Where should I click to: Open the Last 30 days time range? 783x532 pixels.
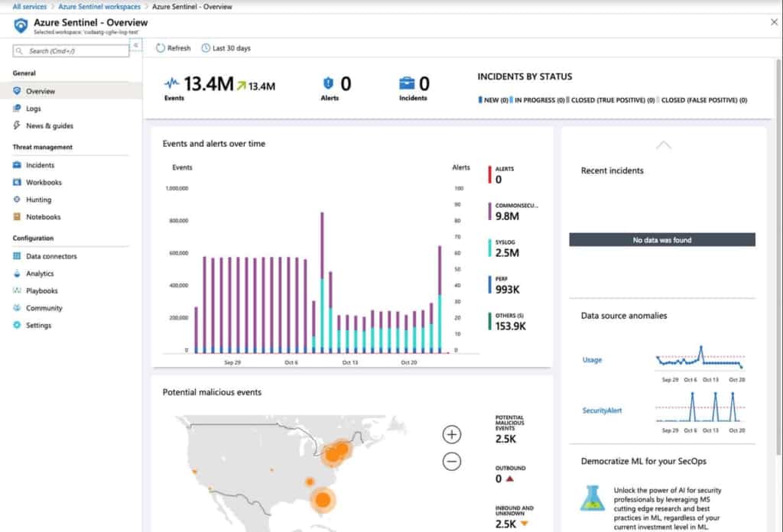point(226,48)
